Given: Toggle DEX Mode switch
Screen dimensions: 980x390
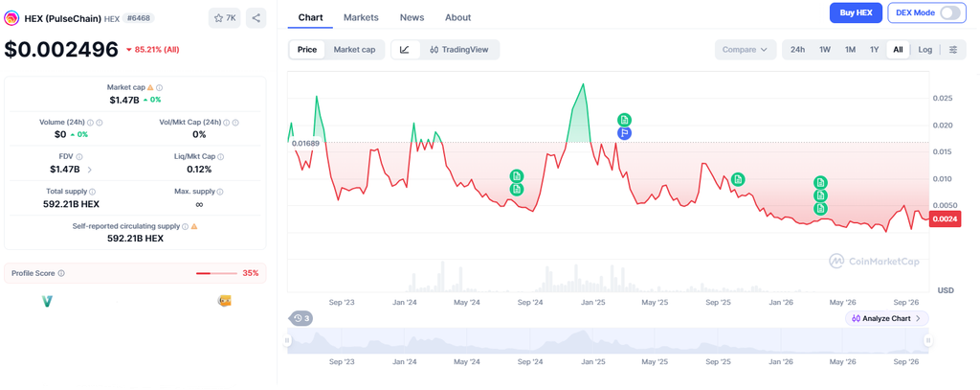Looking at the screenshot, I should tap(949, 12).
